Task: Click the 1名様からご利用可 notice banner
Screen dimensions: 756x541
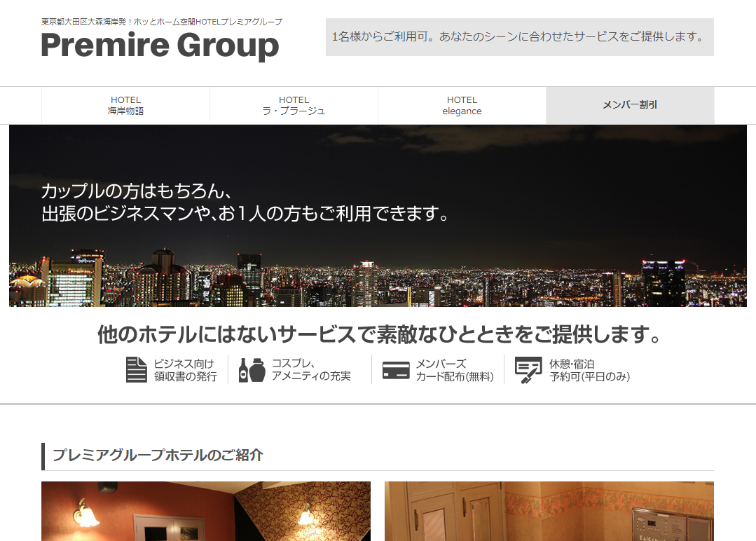Action: 520,37
